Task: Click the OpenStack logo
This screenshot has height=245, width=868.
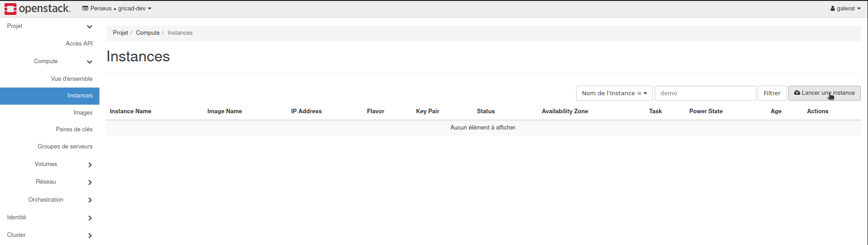Action: pyautogui.click(x=38, y=9)
